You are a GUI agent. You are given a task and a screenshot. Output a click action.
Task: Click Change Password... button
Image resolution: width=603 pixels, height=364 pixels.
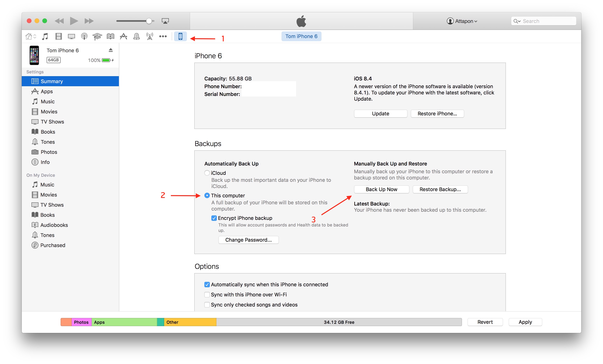(x=248, y=240)
